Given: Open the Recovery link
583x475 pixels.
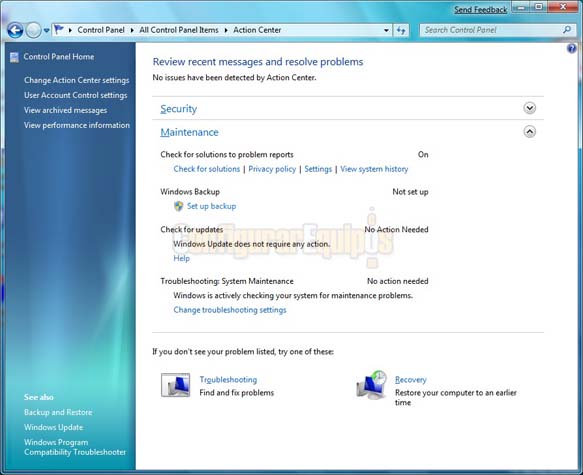Looking at the screenshot, I should click(x=410, y=379).
